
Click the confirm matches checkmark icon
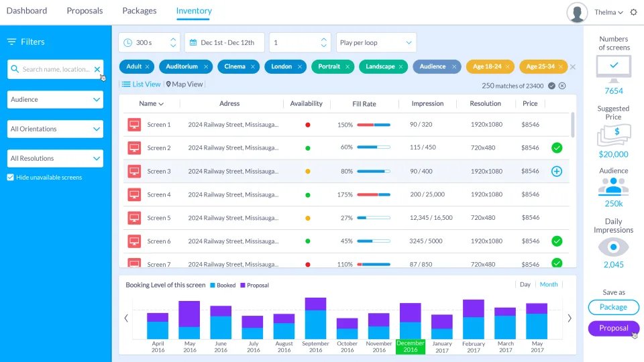coord(551,86)
